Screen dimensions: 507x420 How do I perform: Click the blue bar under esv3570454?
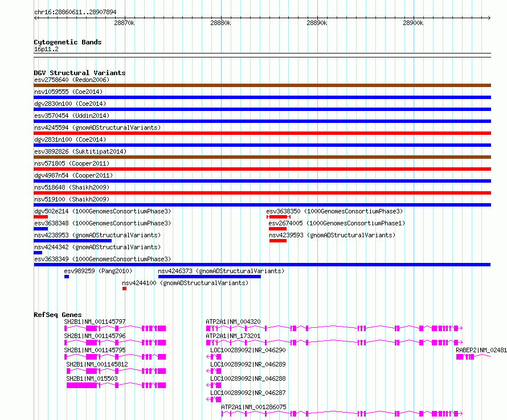(262, 121)
